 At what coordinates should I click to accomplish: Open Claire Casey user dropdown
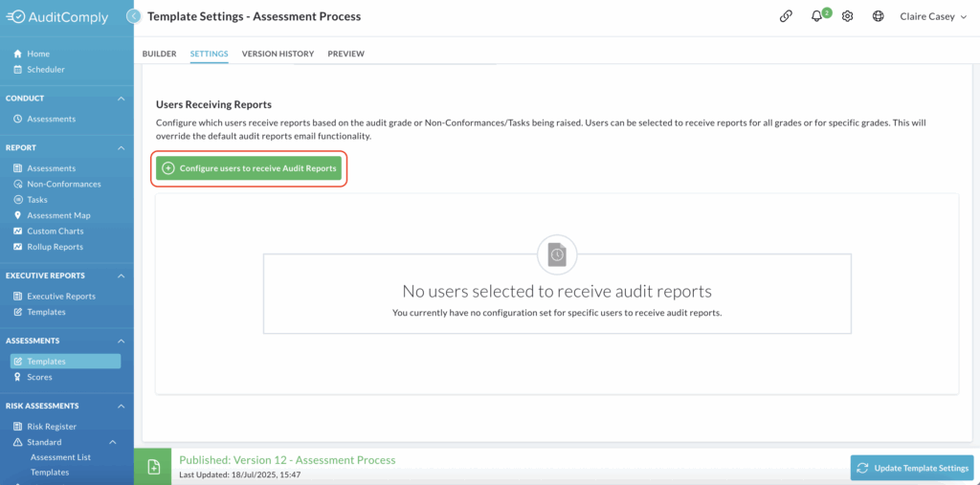click(933, 17)
